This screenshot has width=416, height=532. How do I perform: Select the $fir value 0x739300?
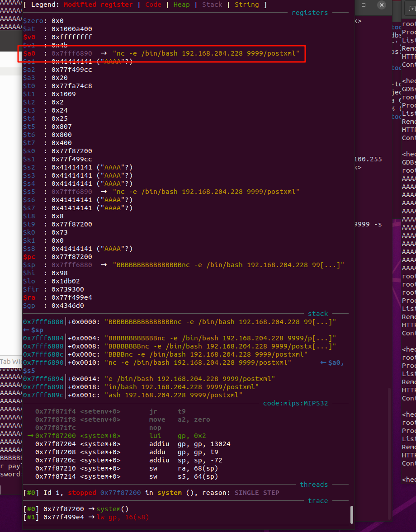(x=67, y=290)
